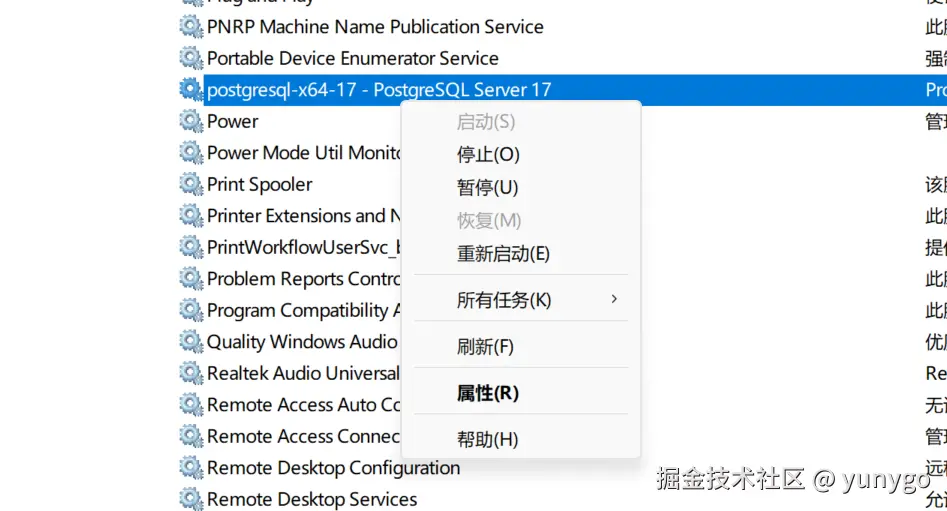Choose 停止(O) to stop the service
Image resolution: width=947 pixels, height=511 pixels.
click(488, 155)
